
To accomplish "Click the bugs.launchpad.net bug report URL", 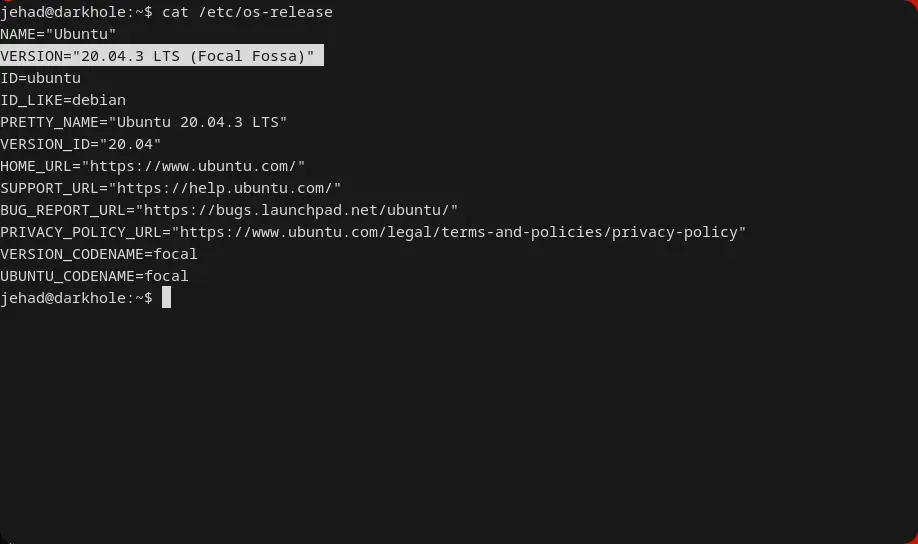I will pos(300,210).
